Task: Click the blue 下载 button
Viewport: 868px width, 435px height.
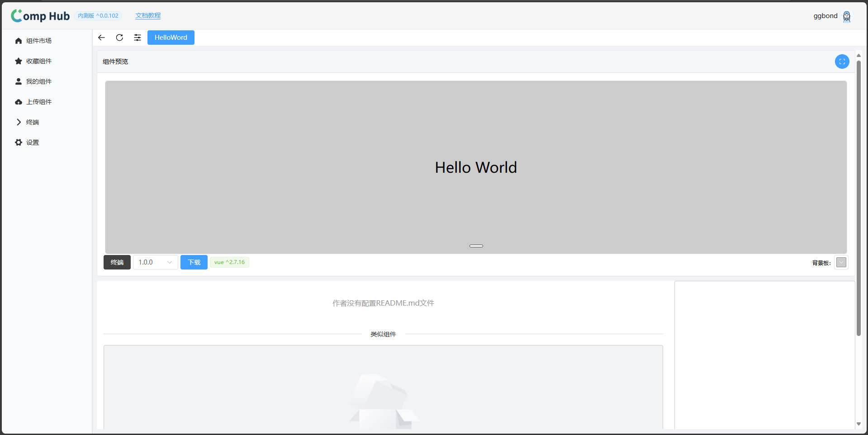Action: coord(194,262)
